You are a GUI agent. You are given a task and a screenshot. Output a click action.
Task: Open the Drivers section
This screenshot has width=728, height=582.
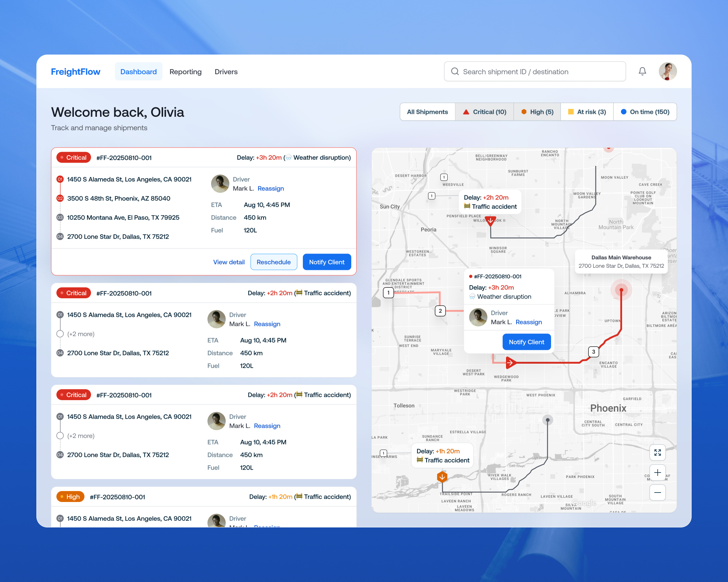[226, 72]
